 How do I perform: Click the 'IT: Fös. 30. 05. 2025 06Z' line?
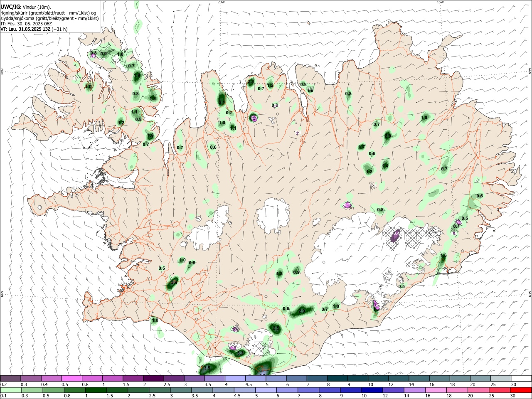[26, 24]
